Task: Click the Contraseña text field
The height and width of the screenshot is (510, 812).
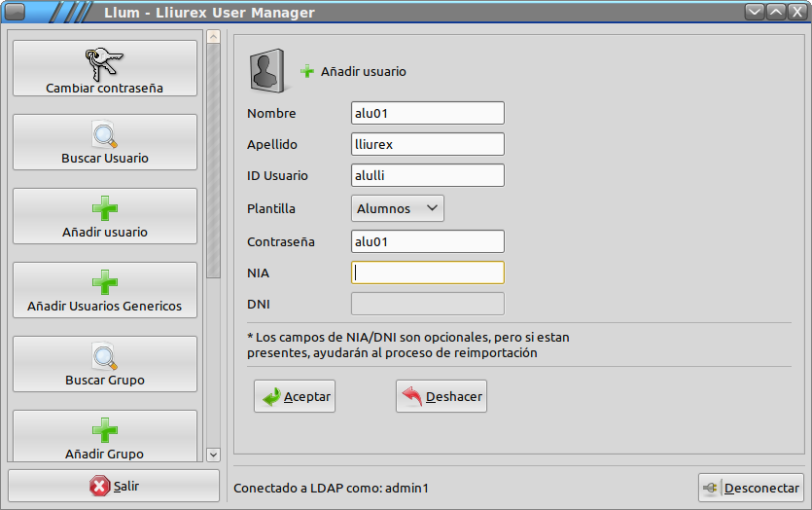Action: 427,241
